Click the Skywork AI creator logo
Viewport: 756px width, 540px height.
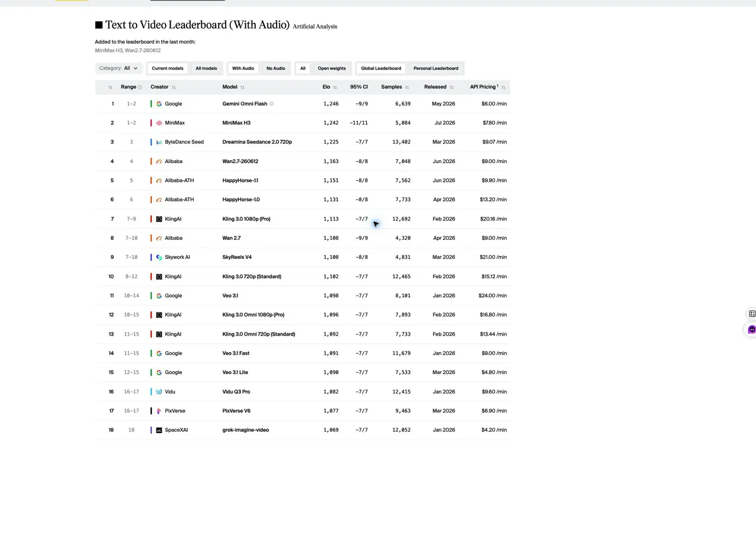(x=159, y=258)
